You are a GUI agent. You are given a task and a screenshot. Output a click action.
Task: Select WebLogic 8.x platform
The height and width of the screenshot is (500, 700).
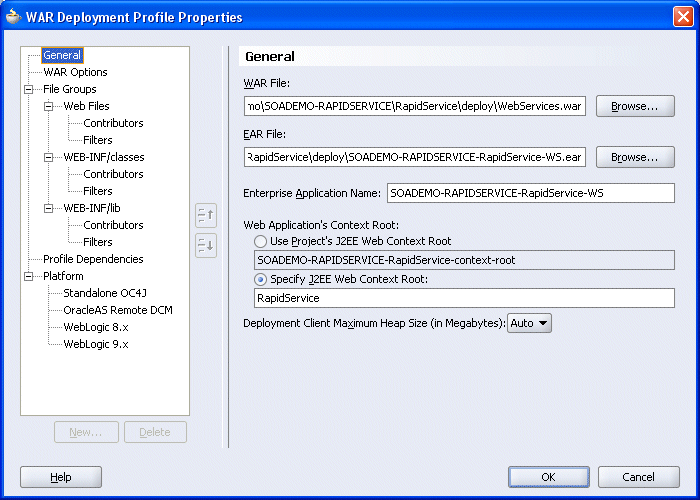pyautogui.click(x=96, y=327)
